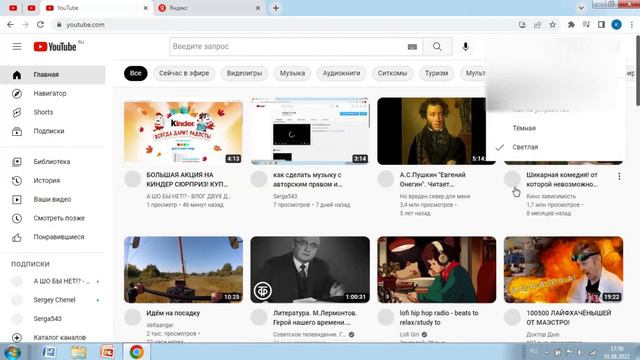Open Главная in sidebar
The width and height of the screenshot is (640, 360).
[x=53, y=75]
